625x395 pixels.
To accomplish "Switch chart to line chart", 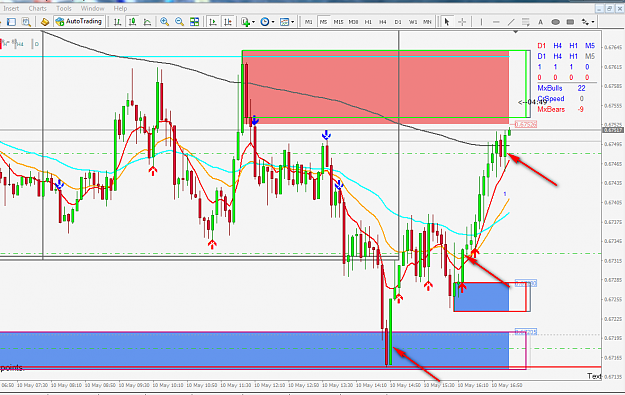I will pos(147,22).
